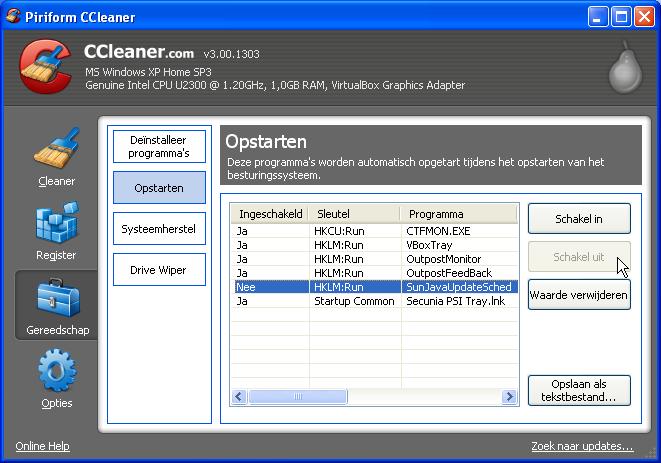Open the Online Help link
661x463 pixels.
click(x=42, y=446)
